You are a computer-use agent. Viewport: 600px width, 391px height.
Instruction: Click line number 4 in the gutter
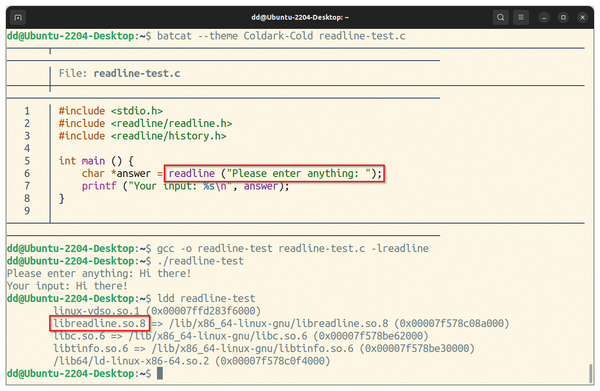(27, 148)
